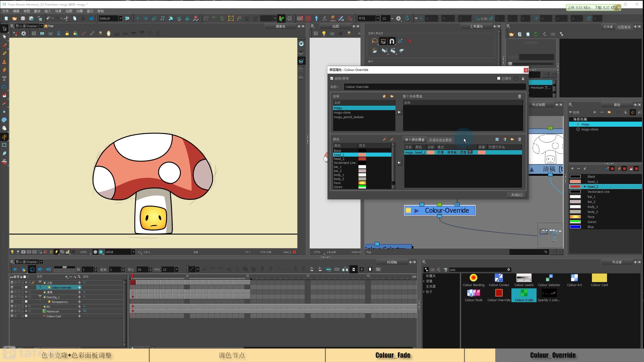
Task: Click the Transform tool at the sidebar top
Action: pos(4,29)
